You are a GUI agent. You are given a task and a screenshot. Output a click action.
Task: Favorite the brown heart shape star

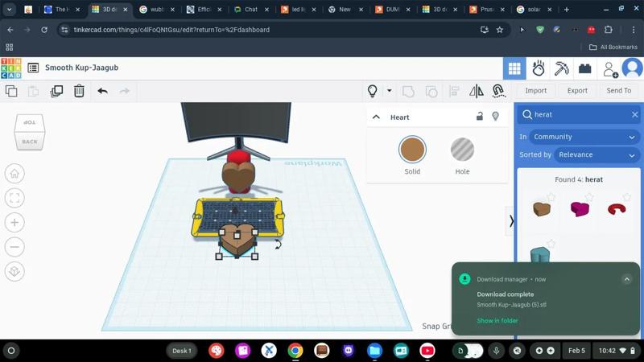tap(551, 197)
